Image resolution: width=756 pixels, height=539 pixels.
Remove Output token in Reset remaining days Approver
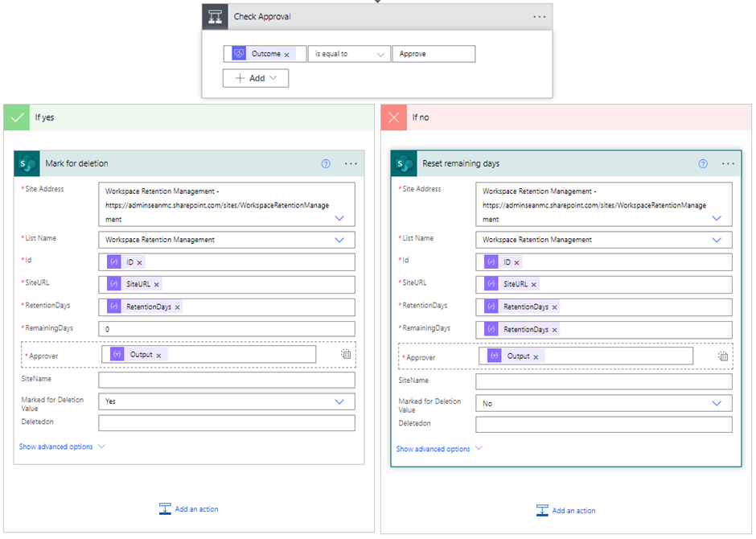[536, 357]
